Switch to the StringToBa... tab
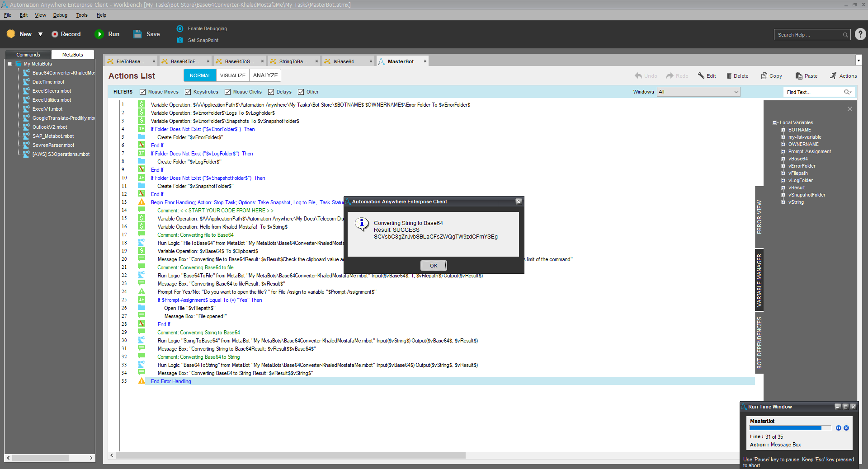The image size is (868, 469). point(293,61)
